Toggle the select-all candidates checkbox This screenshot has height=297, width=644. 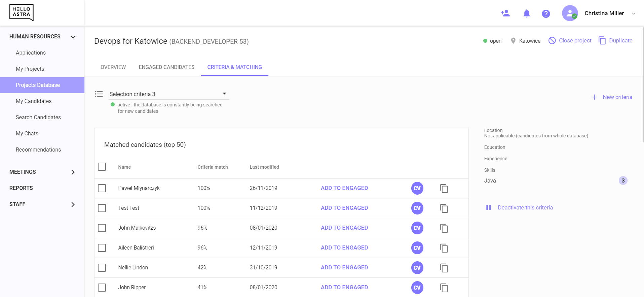102,167
